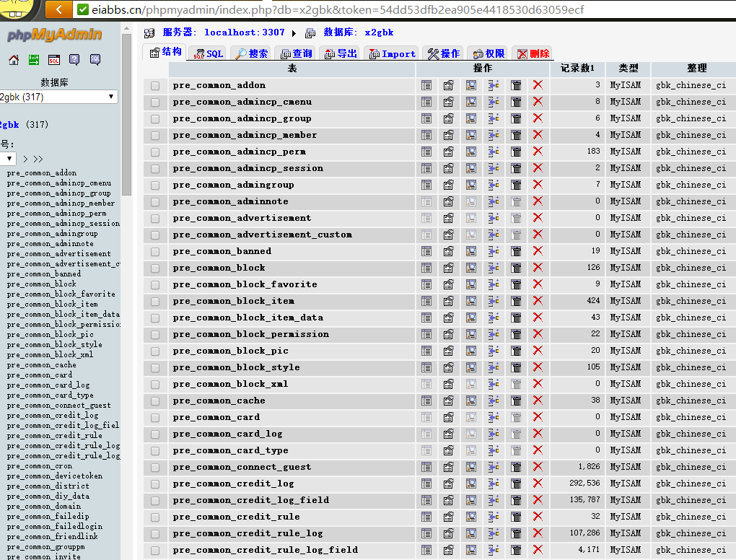Open the Import tab

click(x=392, y=53)
